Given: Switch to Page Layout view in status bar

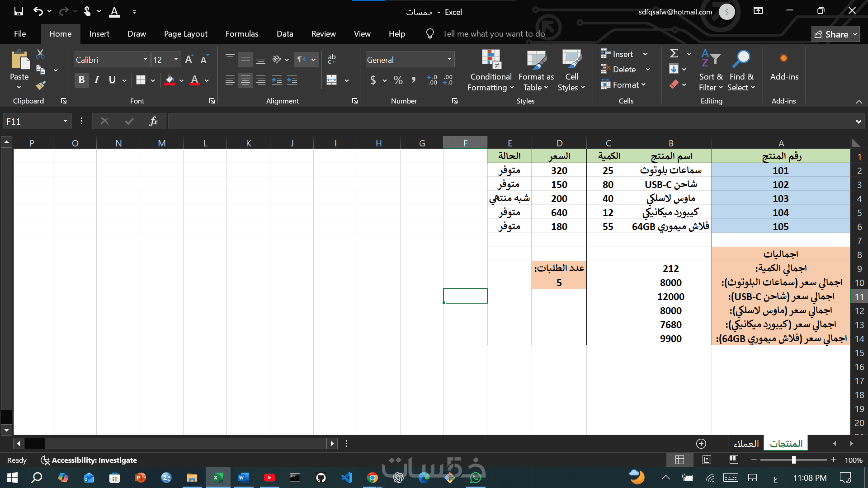Looking at the screenshot, I should 707,460.
